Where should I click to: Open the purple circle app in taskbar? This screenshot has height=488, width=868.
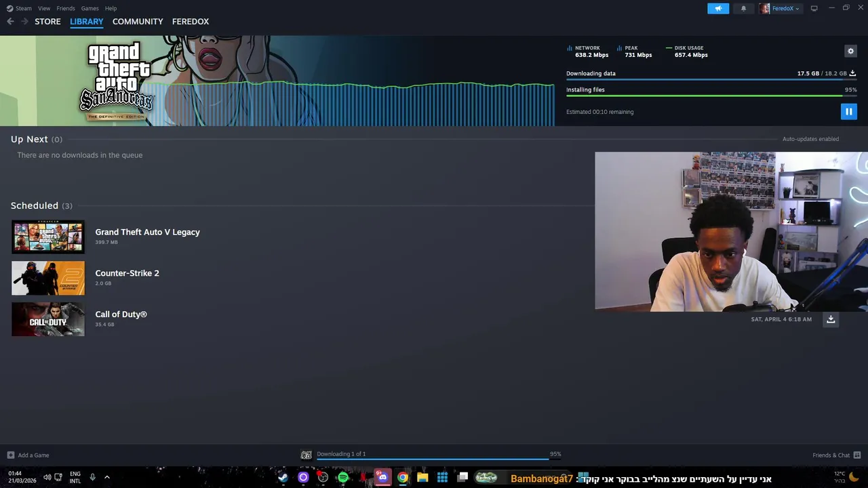(x=303, y=478)
